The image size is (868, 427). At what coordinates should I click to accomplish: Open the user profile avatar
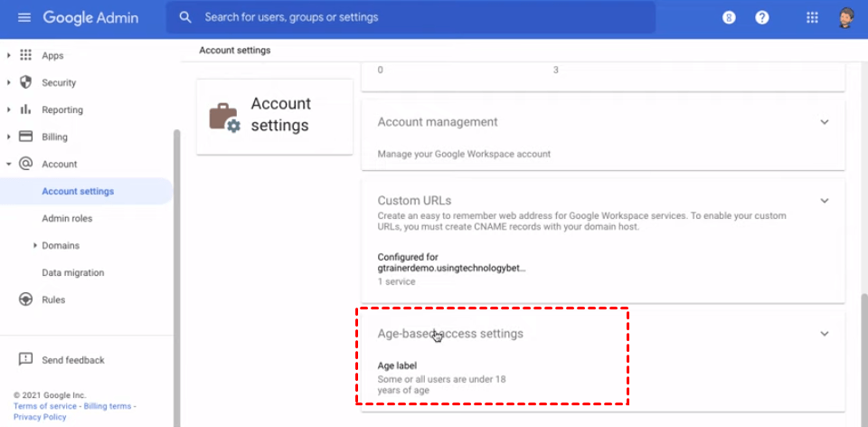pos(845,18)
